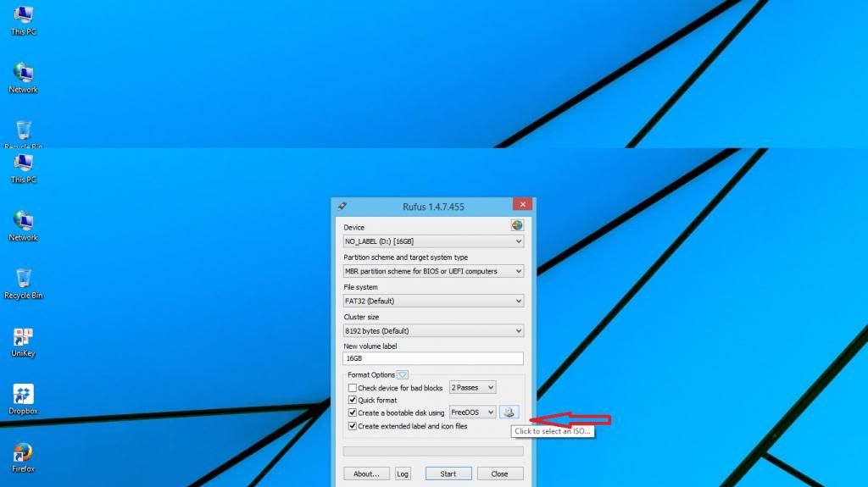This screenshot has width=868, height=487.
Task: Uncheck Create extended label and icon files
Action: point(352,426)
